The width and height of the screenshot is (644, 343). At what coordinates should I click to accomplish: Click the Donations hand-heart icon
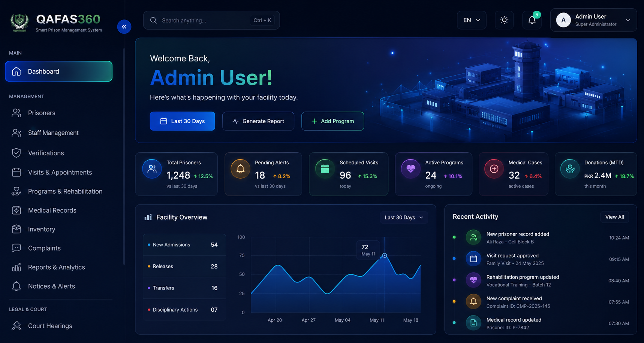pyautogui.click(x=570, y=169)
